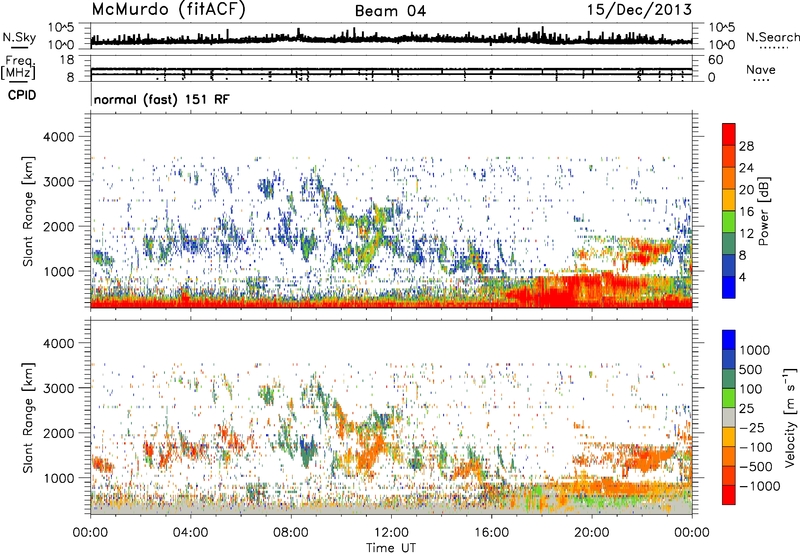Click the '20:00' time tick label

[x=592, y=533]
